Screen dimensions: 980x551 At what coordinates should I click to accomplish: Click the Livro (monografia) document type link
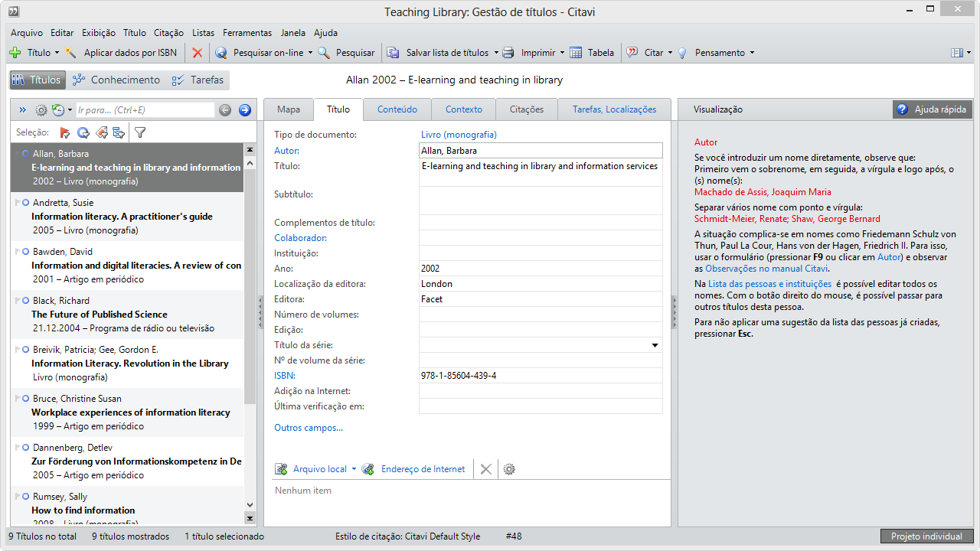(x=459, y=135)
